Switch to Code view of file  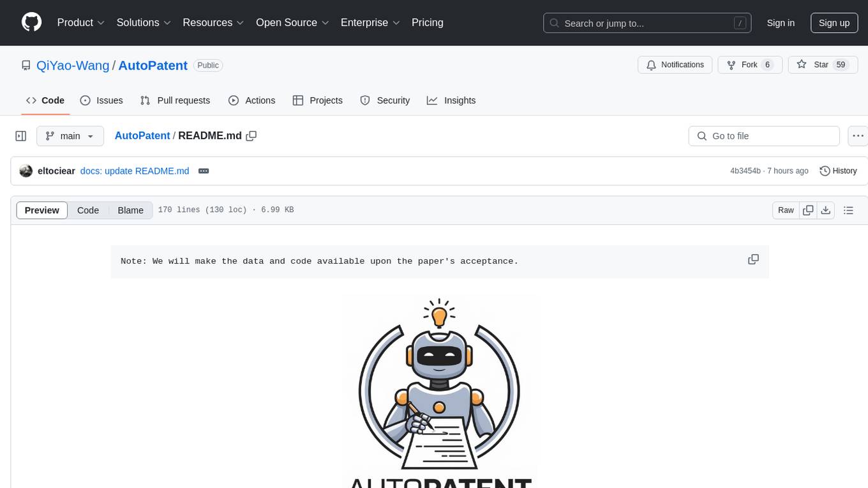(x=88, y=210)
